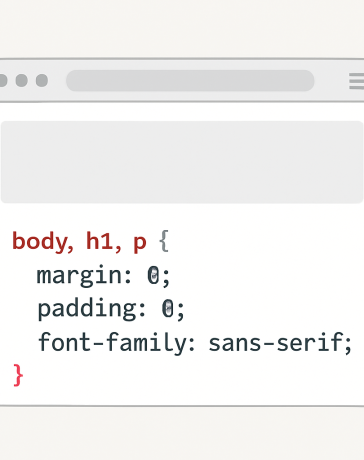Click the 'font-family' property name

[x=113, y=342]
